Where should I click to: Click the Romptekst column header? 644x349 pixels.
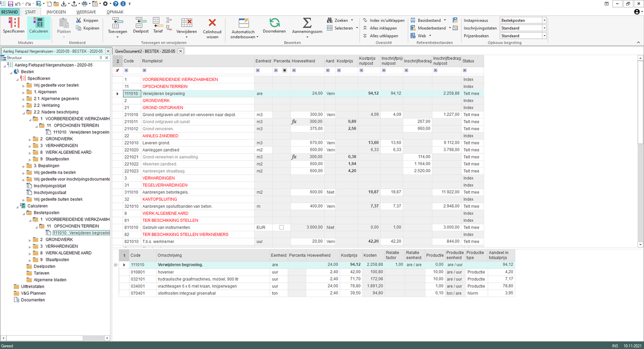(x=198, y=61)
